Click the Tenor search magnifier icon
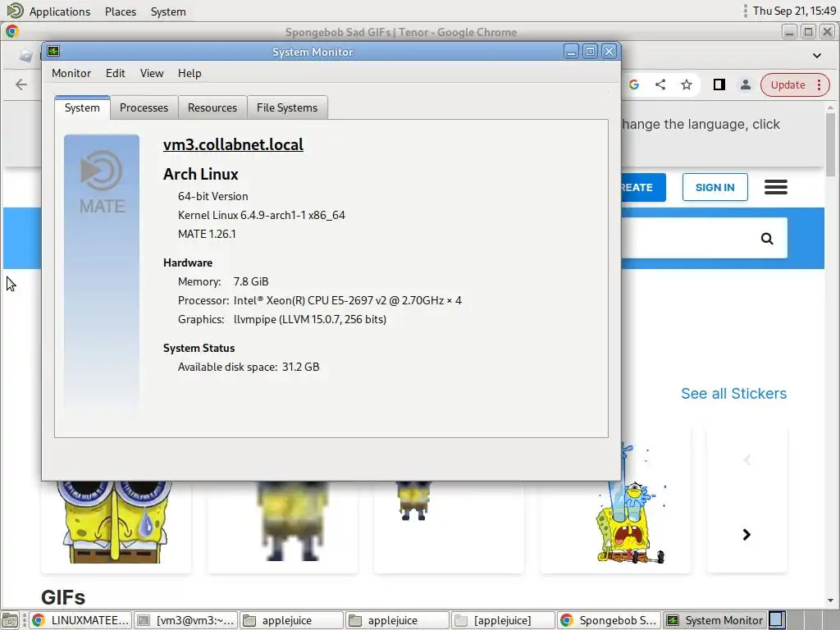Image resolution: width=840 pixels, height=630 pixels. pos(767,239)
